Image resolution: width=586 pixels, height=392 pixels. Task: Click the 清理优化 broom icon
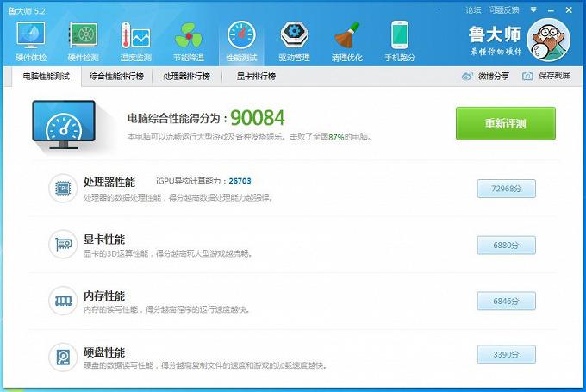[346, 41]
